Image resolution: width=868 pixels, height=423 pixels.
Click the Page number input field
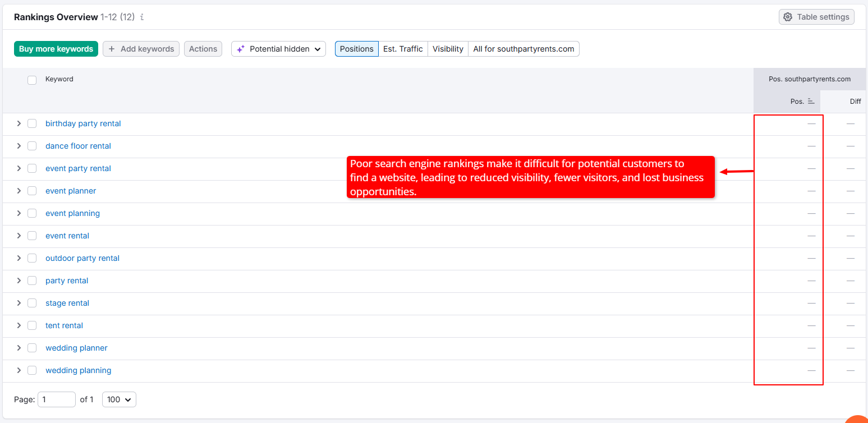[56, 399]
